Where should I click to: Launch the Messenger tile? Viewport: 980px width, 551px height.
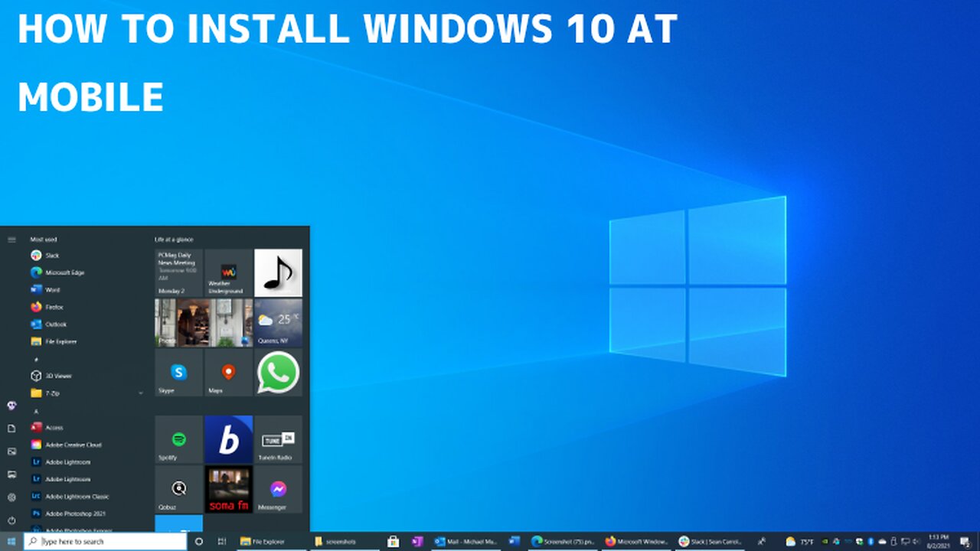[x=278, y=489]
